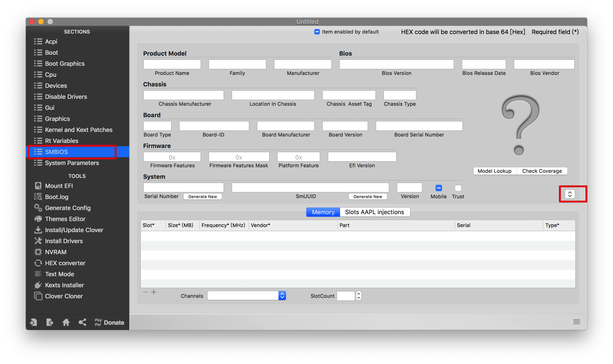Generate a new SmUUID
This screenshot has height=364, width=613.
[368, 196]
